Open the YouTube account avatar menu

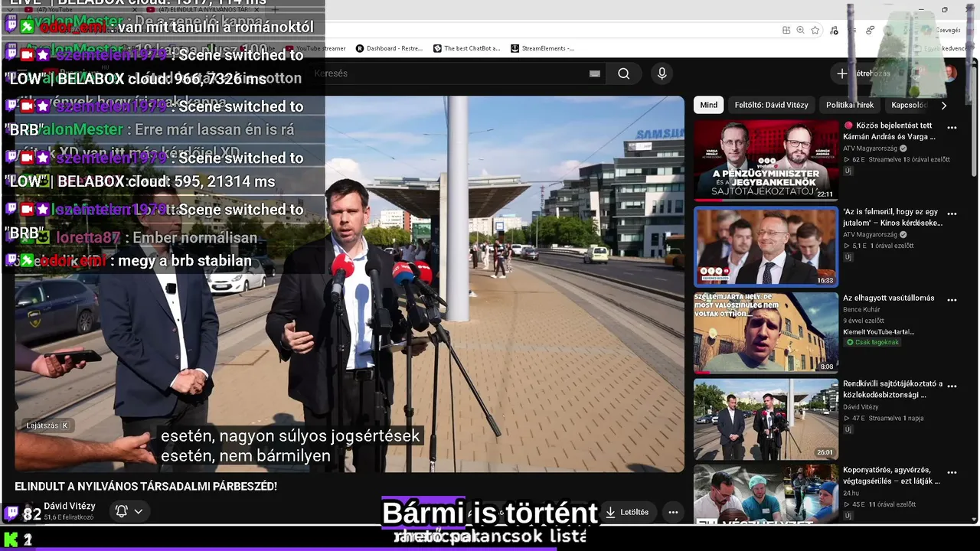[x=949, y=73]
